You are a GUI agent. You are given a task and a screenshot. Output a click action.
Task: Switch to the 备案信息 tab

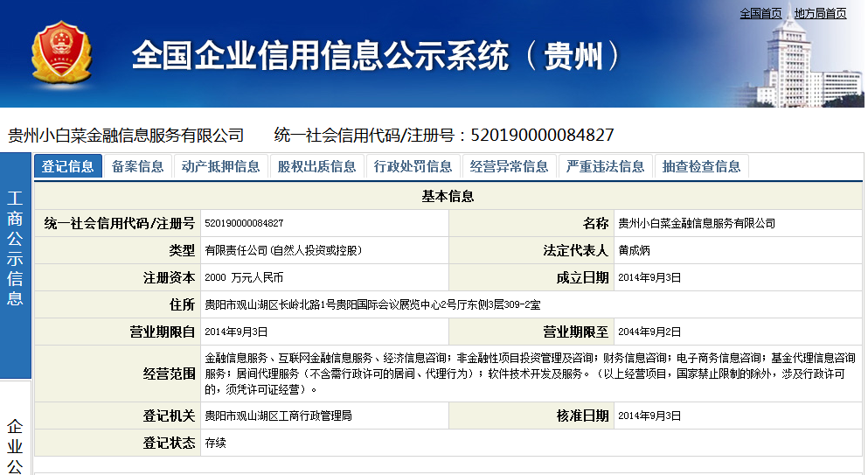[138, 166]
